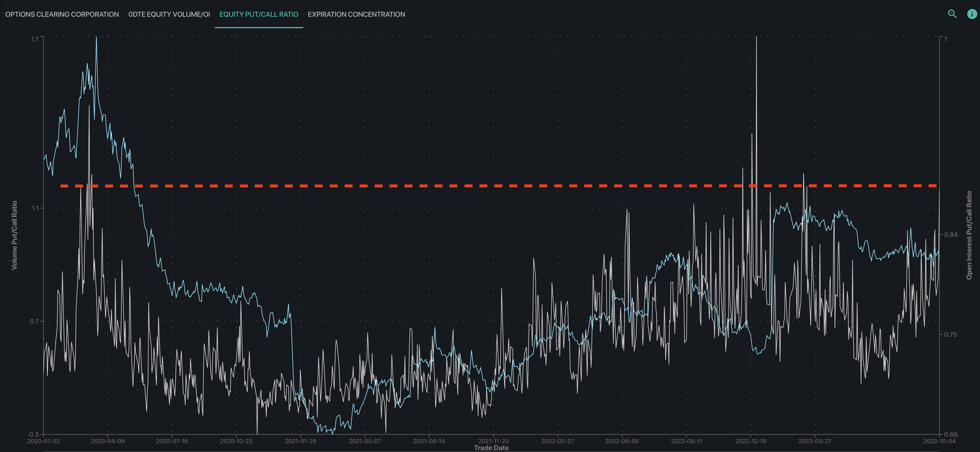Image resolution: width=980 pixels, height=452 pixels.
Task: Click the zoom-out magnifier icon
Action: (x=952, y=14)
